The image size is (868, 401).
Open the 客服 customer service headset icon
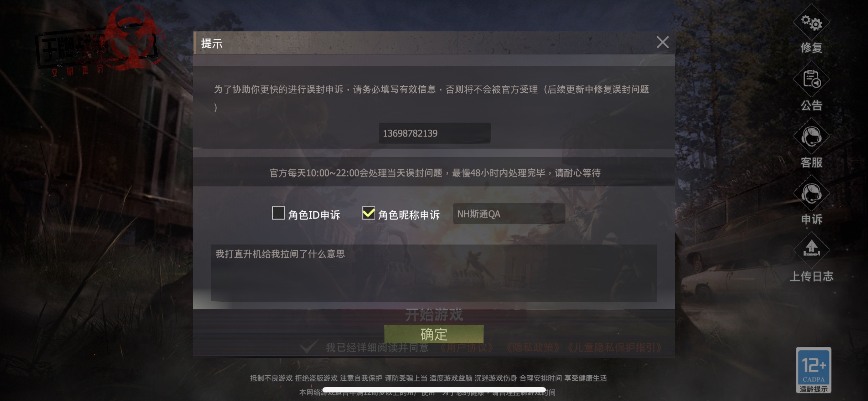tap(811, 137)
